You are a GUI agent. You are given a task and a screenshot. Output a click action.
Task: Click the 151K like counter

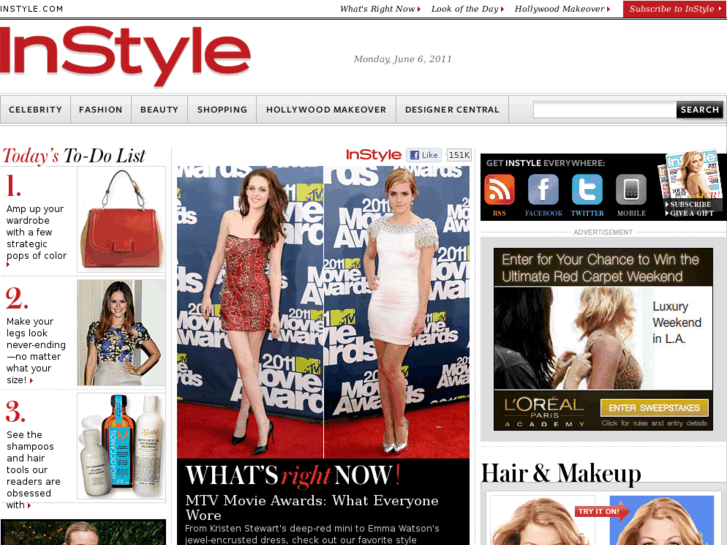(459, 155)
